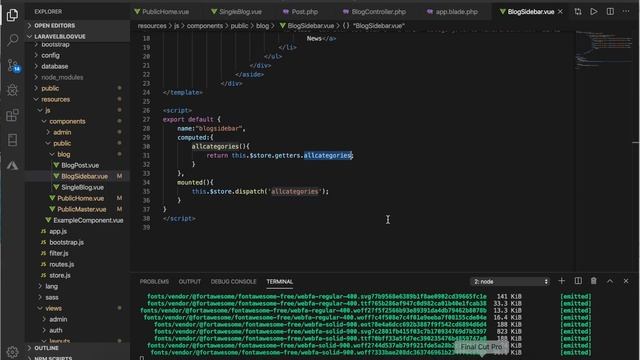
Task: Click 'mounted(){' on line 34
Action: click(195, 182)
